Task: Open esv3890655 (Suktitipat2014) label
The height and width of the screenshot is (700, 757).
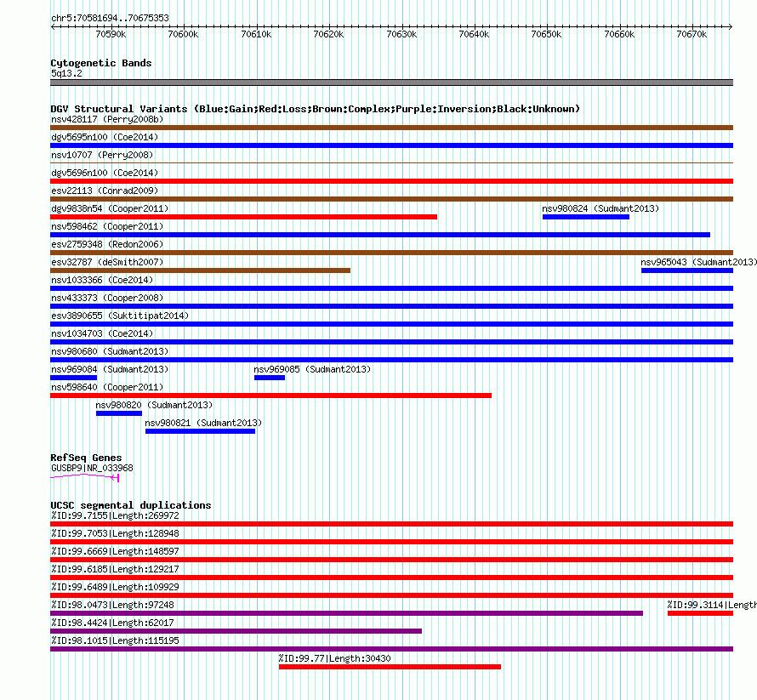Action: click(x=120, y=316)
